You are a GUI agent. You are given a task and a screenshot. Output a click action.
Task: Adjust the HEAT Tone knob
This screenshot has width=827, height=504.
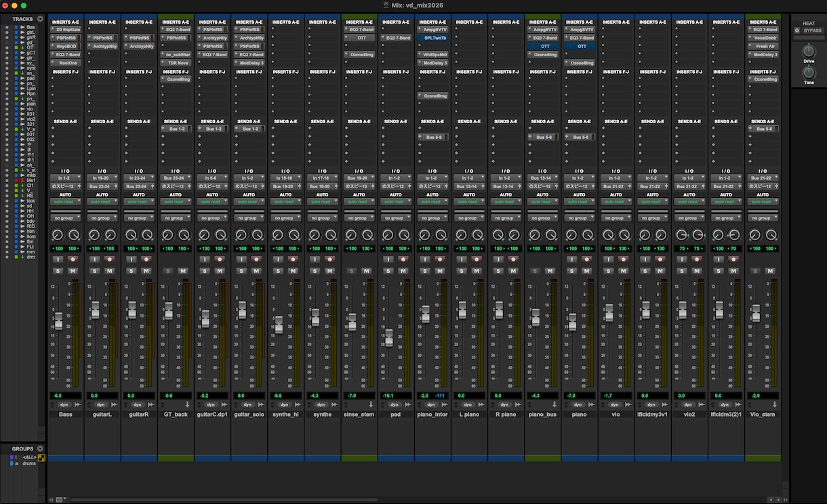click(809, 73)
